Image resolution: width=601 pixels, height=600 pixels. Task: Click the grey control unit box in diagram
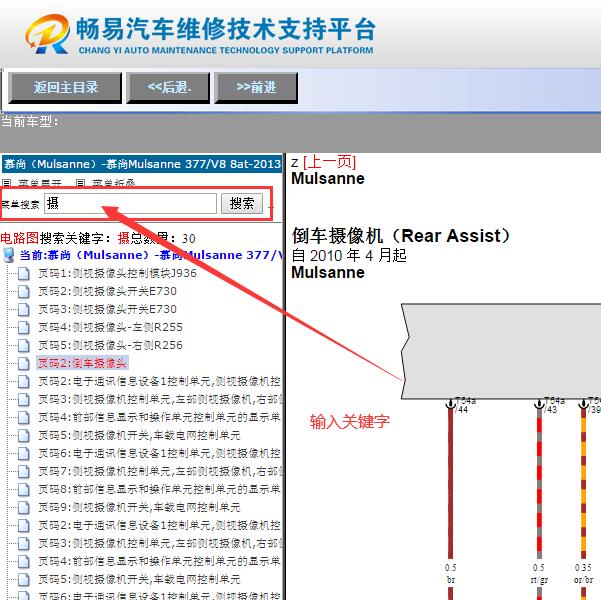(501, 352)
